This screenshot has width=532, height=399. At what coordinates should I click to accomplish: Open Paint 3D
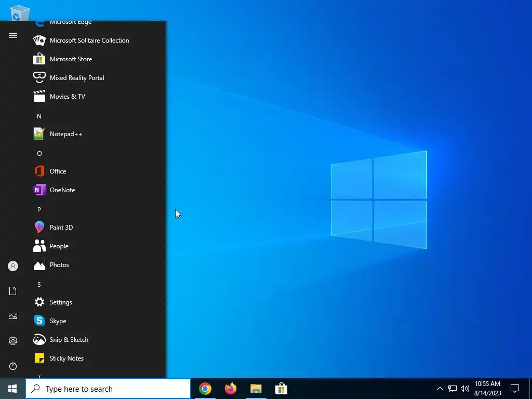click(x=98, y=228)
